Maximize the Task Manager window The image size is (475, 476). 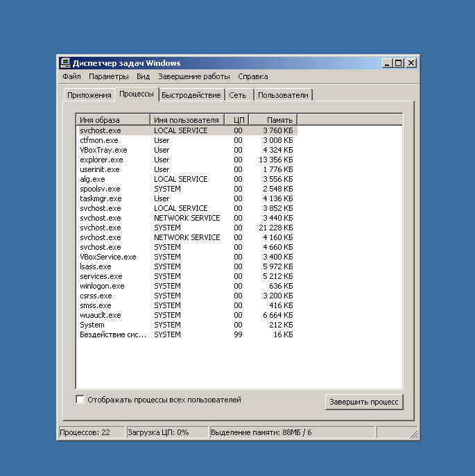398,63
